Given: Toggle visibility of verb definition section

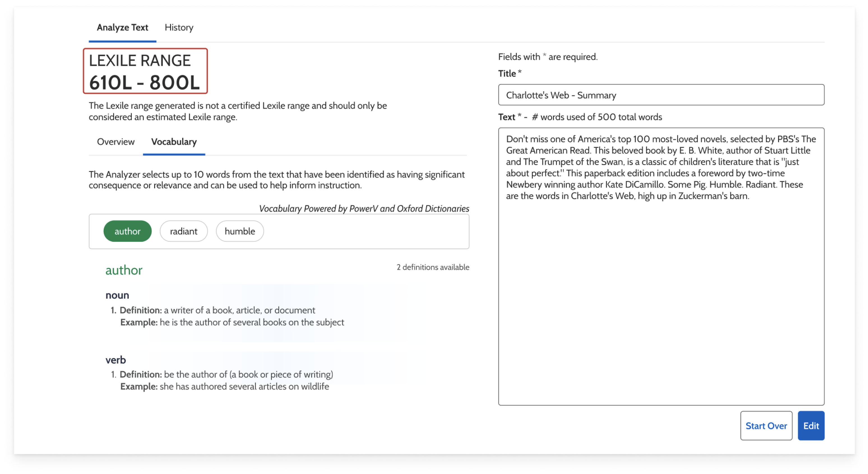Looking at the screenshot, I should click(x=115, y=360).
